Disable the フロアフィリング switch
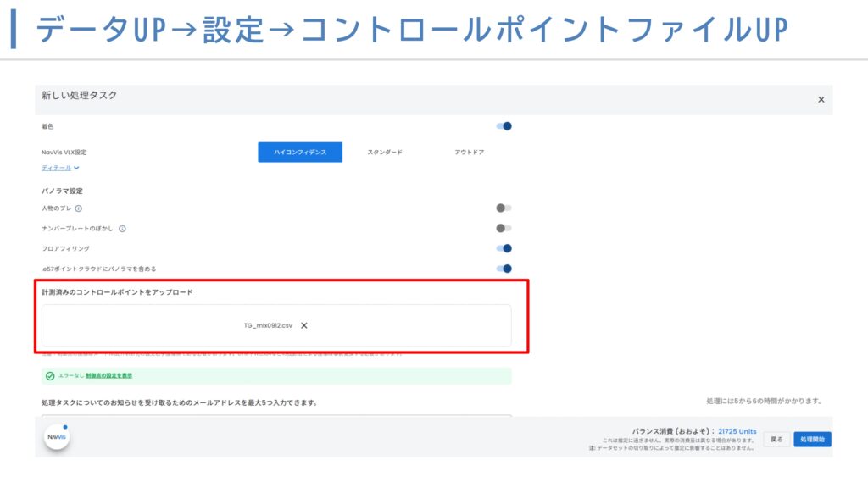The height and width of the screenshot is (488, 868). point(504,248)
